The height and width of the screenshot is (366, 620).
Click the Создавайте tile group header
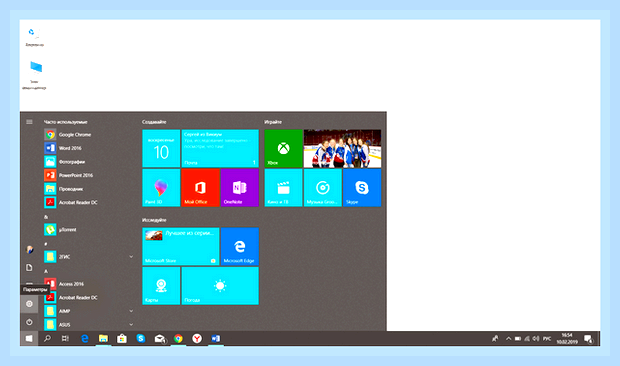tap(154, 122)
